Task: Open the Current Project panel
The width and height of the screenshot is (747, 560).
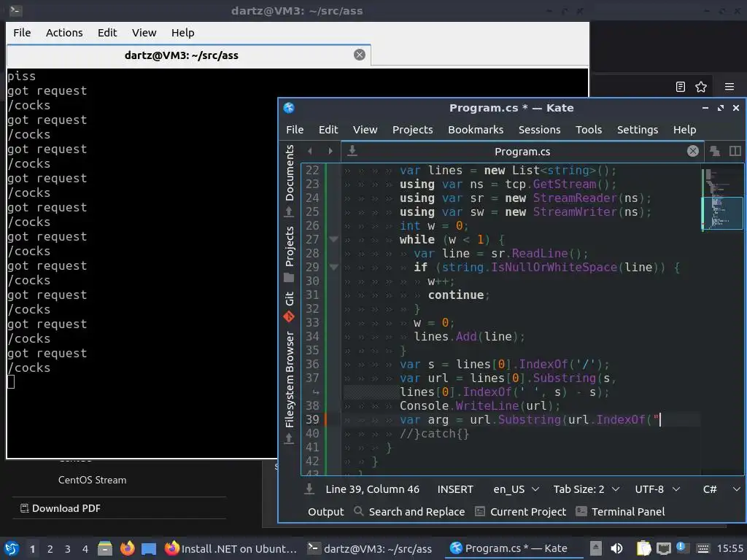Action: click(x=521, y=511)
